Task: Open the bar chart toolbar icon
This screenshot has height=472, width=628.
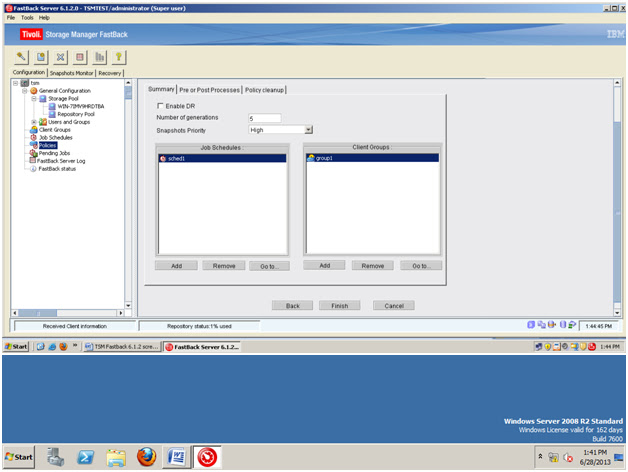Action: point(99,57)
